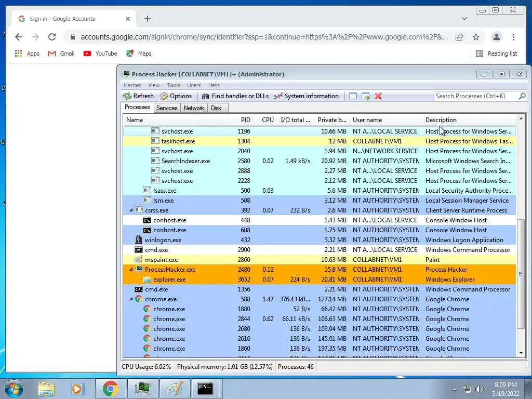
Task: Select the Processes tab
Action: pos(137,107)
